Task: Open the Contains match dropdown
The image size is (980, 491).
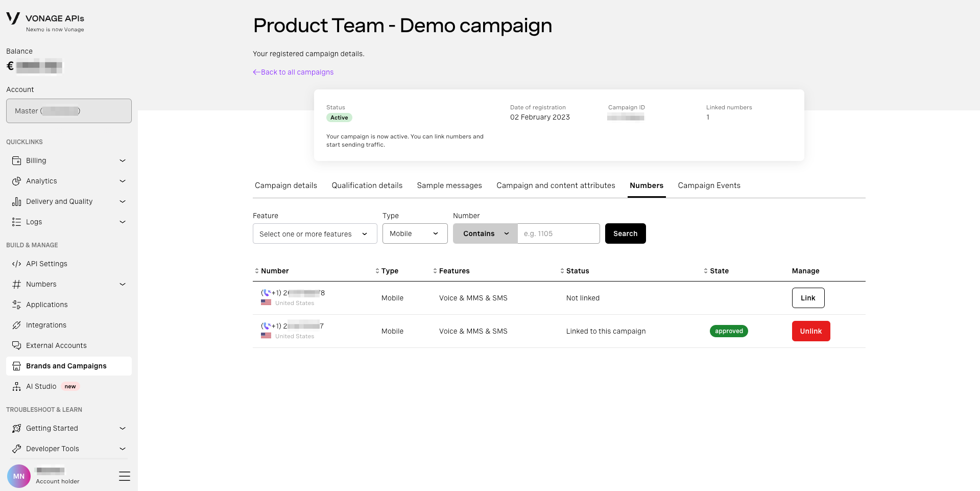Action: (x=485, y=233)
